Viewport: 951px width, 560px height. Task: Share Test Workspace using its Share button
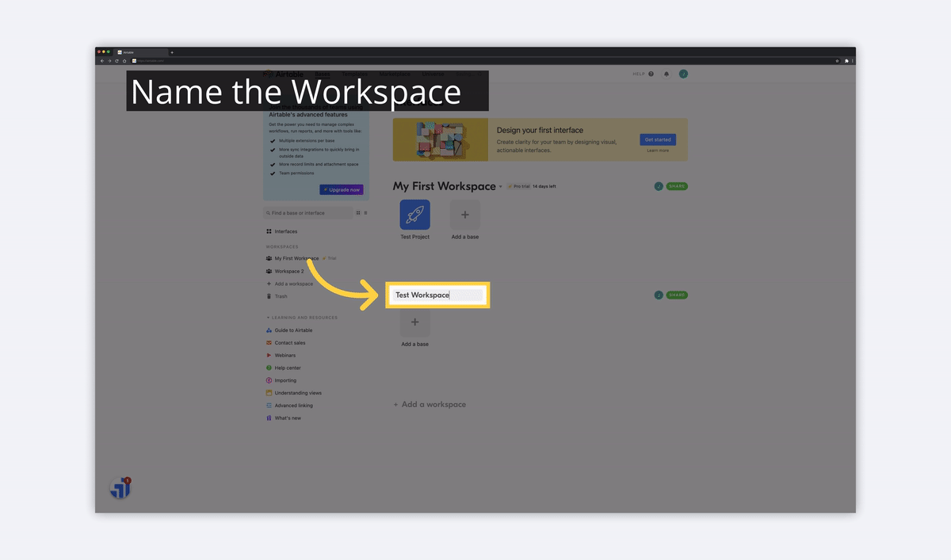click(x=677, y=295)
